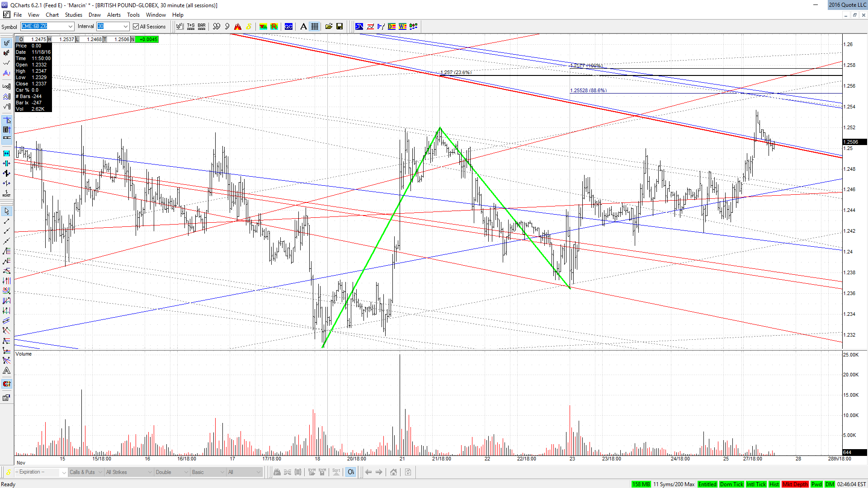Click the open folder icon
The image size is (868, 488).
click(x=329, y=27)
